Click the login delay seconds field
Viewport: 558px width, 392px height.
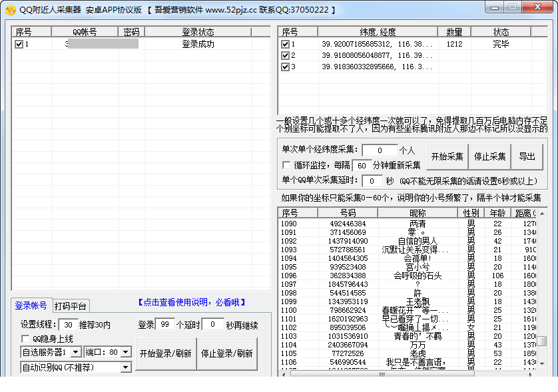[213, 324]
